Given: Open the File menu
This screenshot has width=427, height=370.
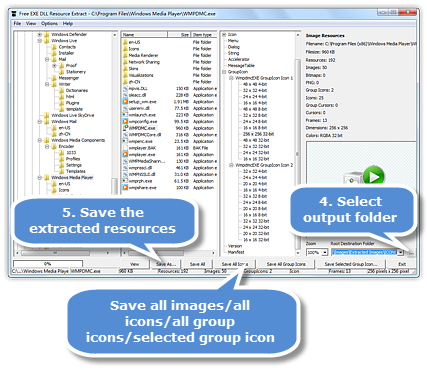Looking at the screenshot, I should [17, 23].
